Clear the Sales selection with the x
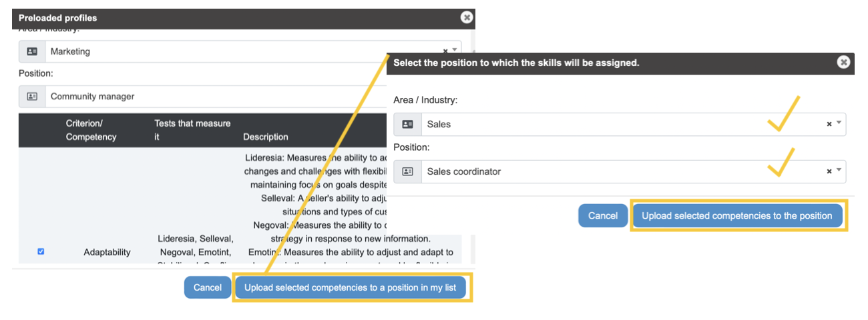The width and height of the screenshot is (868, 320). pyautogui.click(x=829, y=124)
